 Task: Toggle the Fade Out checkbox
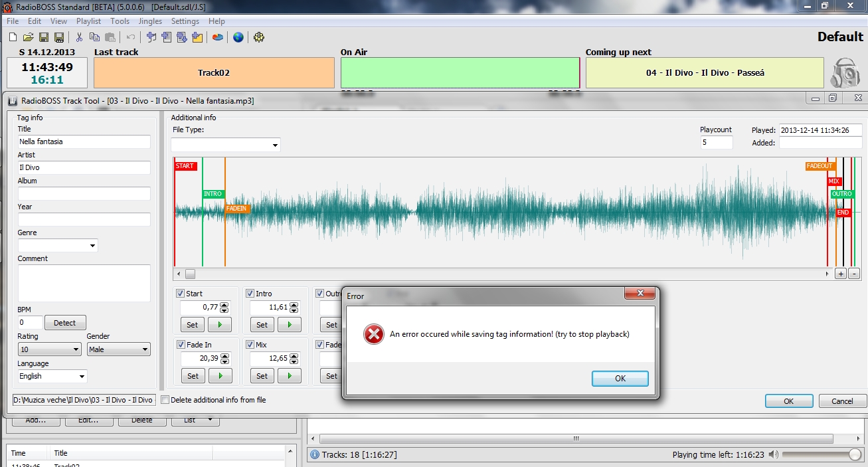(x=319, y=345)
